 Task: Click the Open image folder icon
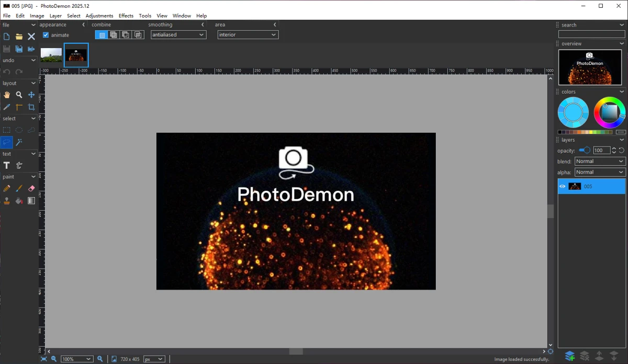[19, 37]
